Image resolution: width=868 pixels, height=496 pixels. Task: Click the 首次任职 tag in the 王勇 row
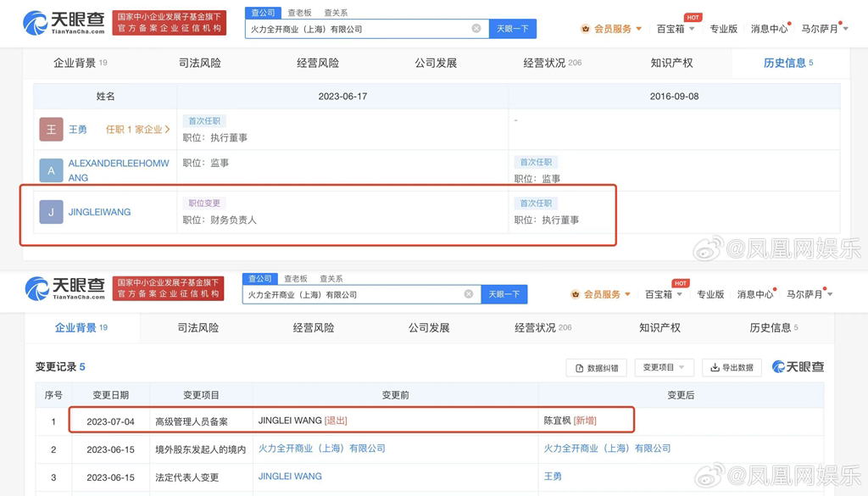pos(204,120)
